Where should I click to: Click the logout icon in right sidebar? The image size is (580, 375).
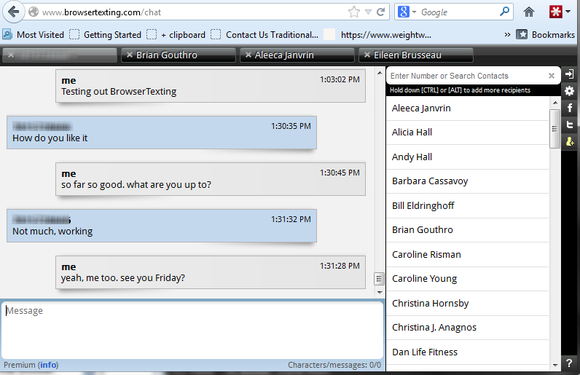pyautogui.click(x=570, y=74)
